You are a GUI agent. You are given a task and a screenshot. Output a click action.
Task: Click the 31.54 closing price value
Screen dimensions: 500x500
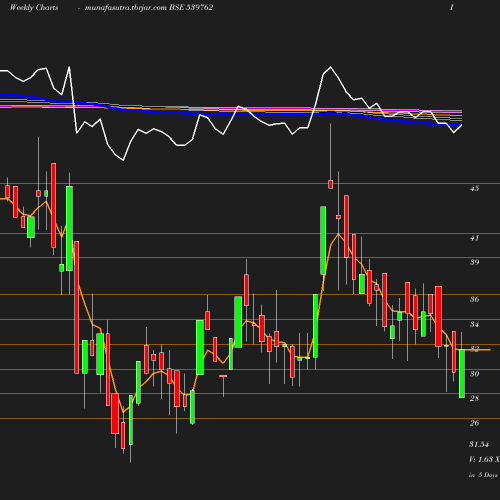click(479, 444)
